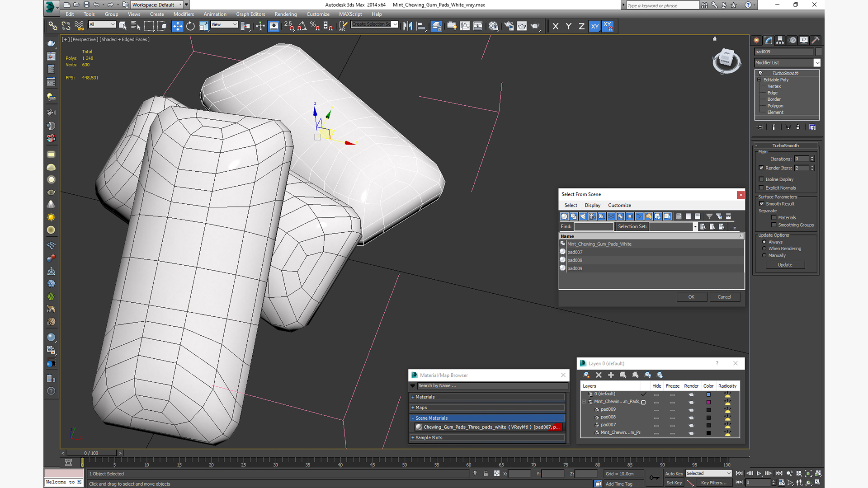Toggle the Smooth Result checkbox
This screenshot has height=488, width=868.
[762, 204]
